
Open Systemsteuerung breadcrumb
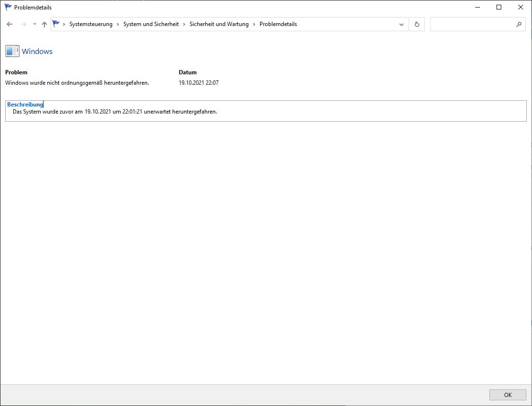pyautogui.click(x=91, y=24)
